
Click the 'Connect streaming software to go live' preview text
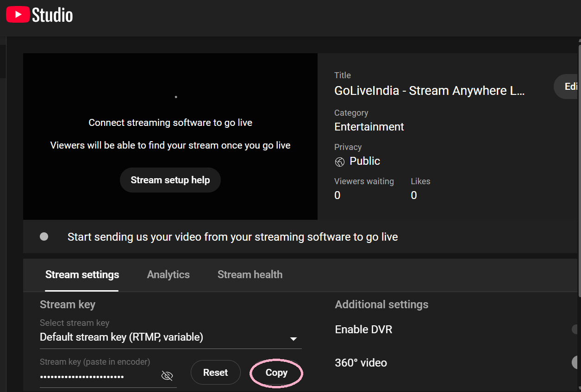pos(170,123)
